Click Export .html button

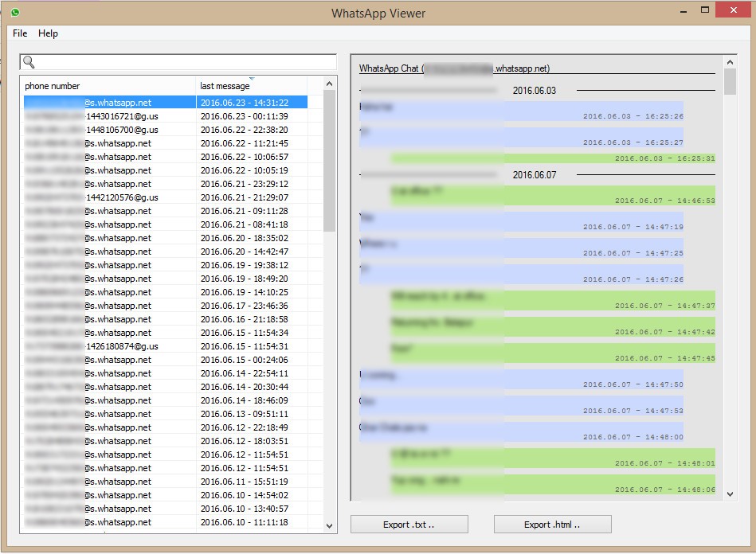[552, 524]
